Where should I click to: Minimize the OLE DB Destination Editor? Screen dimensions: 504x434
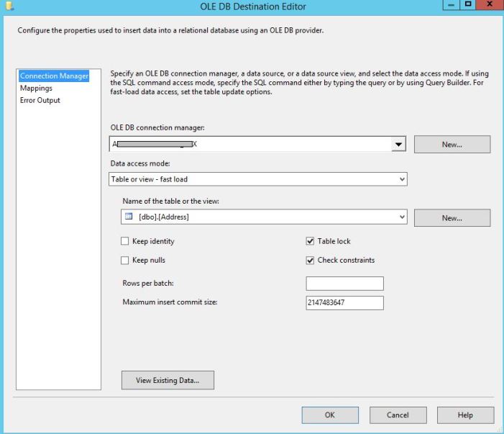click(452, 5)
